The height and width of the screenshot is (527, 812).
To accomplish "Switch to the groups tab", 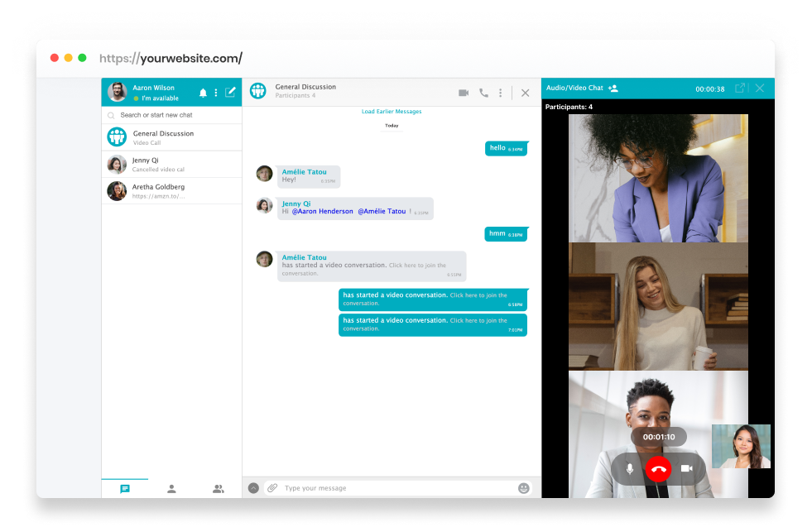I will pos(219,489).
